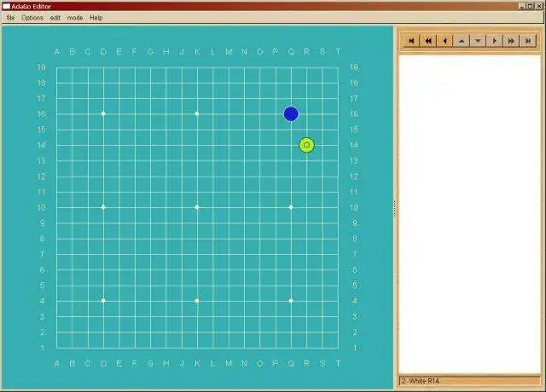Go up to the previous variation
The width and height of the screenshot is (546, 392).
point(462,41)
